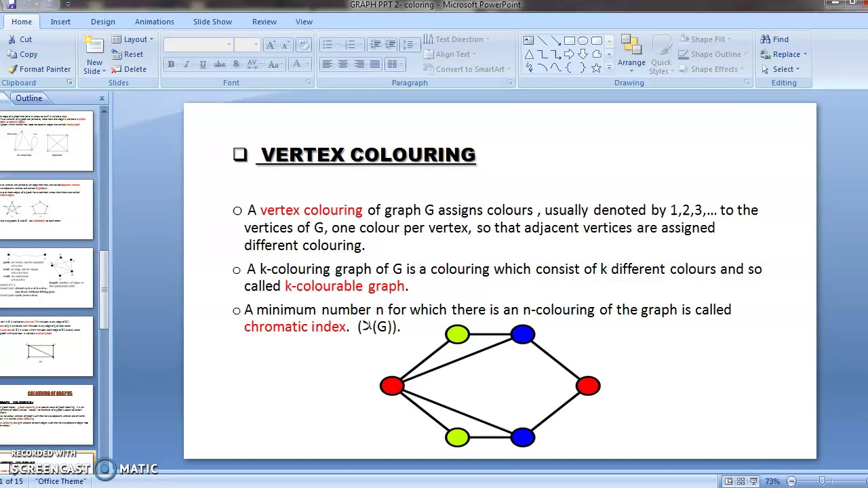Open the Replace command
This screenshot has height=488, width=868.
784,54
